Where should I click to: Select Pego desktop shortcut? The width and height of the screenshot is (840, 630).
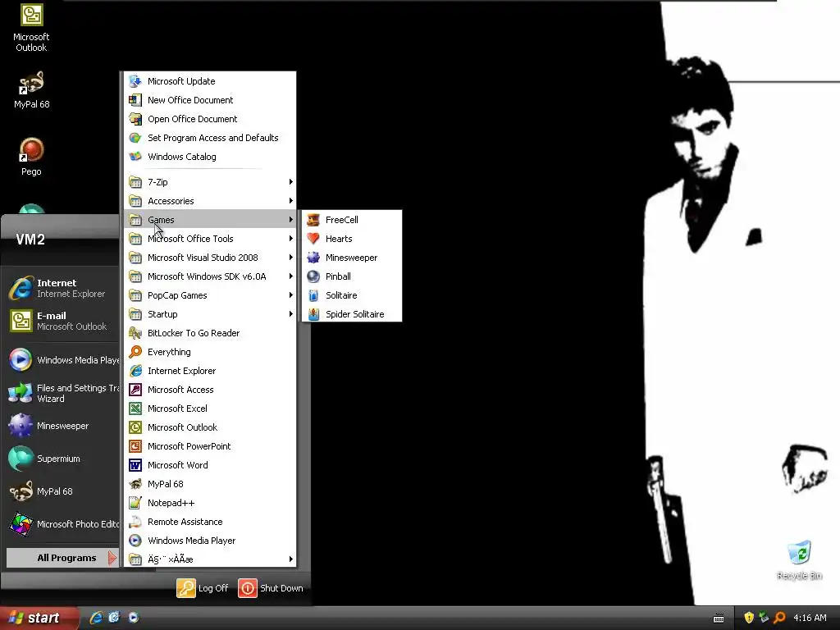click(x=31, y=157)
